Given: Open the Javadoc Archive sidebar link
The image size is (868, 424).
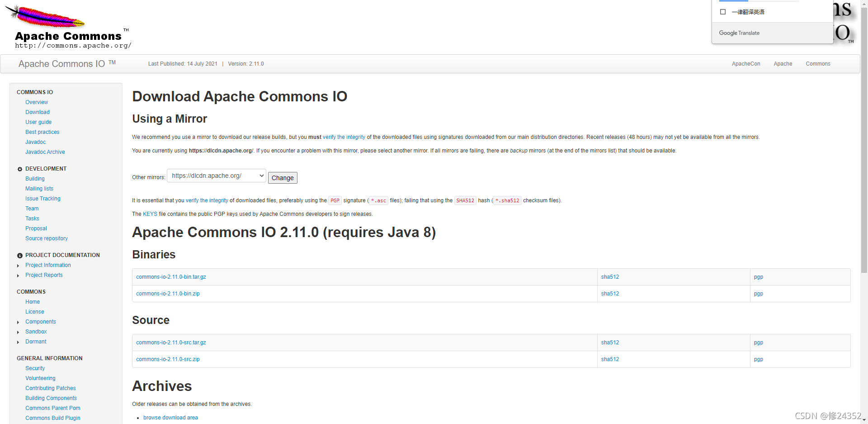Looking at the screenshot, I should click(45, 152).
